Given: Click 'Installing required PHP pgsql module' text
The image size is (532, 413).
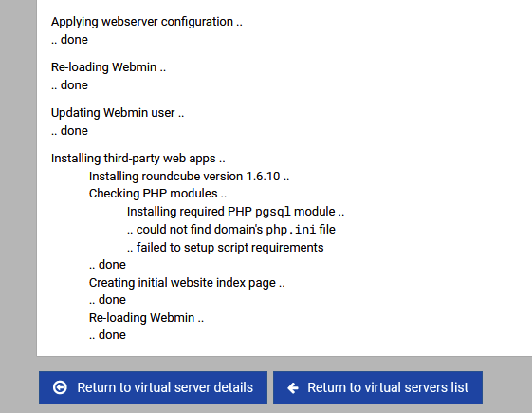Looking at the screenshot, I should click(x=235, y=212).
